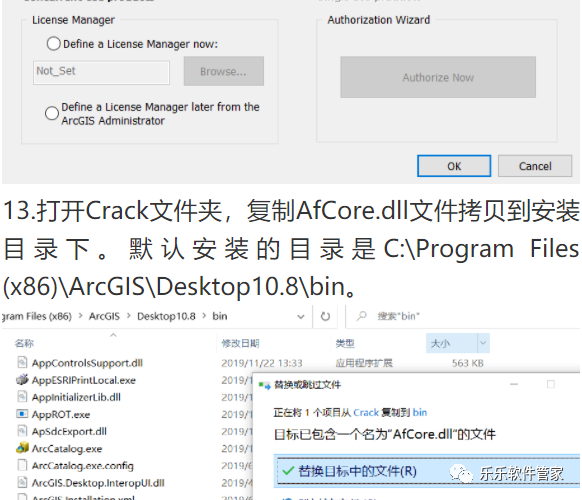
Task: Open address bar history dropdown
Action: coord(301,317)
